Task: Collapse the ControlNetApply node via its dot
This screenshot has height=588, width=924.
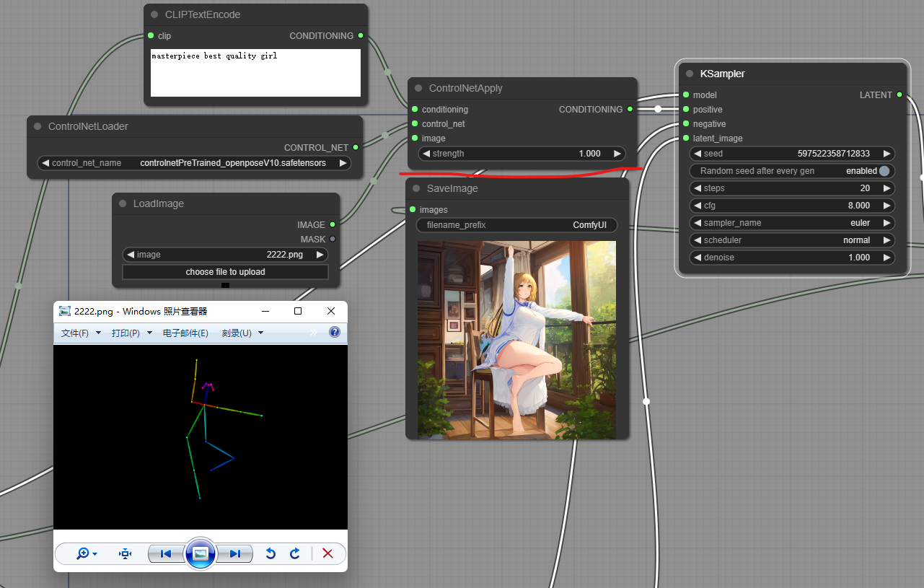Action: pos(418,88)
